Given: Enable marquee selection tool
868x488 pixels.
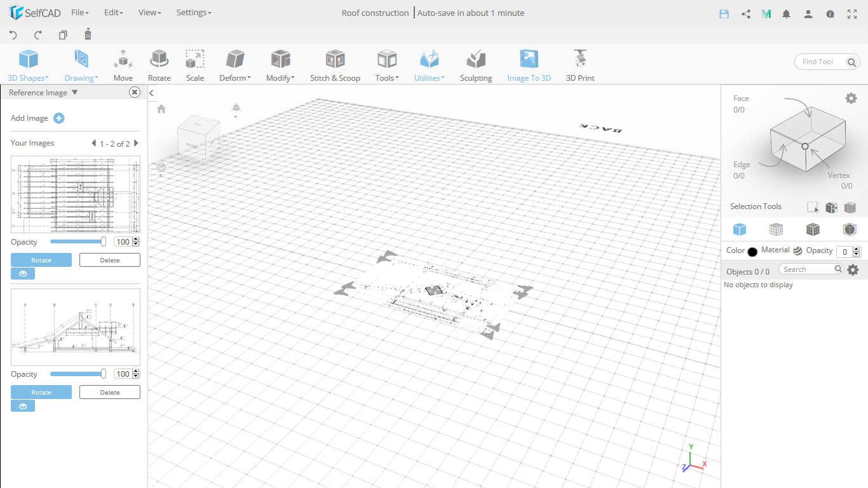Looking at the screenshot, I should pos(813,207).
